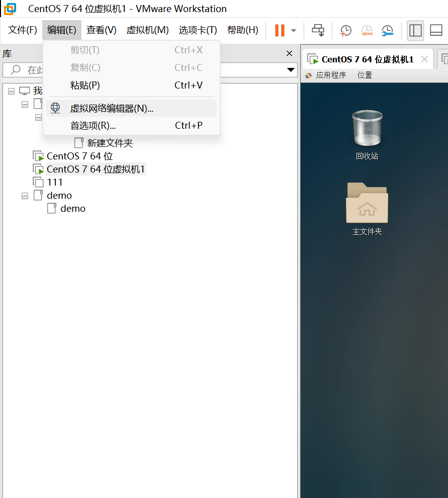The width and height of the screenshot is (448, 498).
Task: Click the computer icon of the root node
Action: pos(25,91)
